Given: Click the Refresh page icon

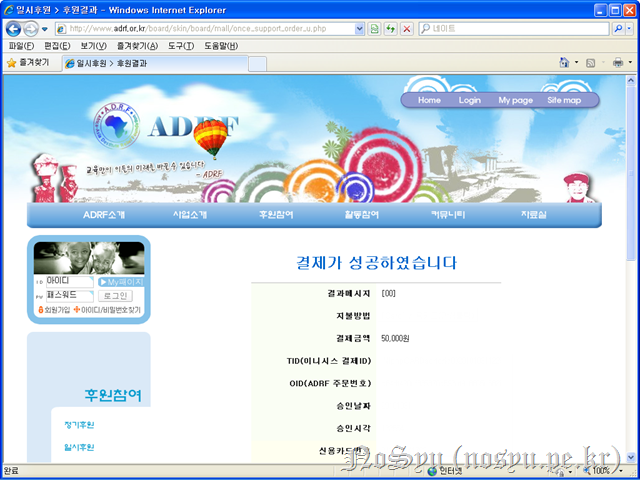Looking at the screenshot, I should pyautogui.click(x=390, y=29).
